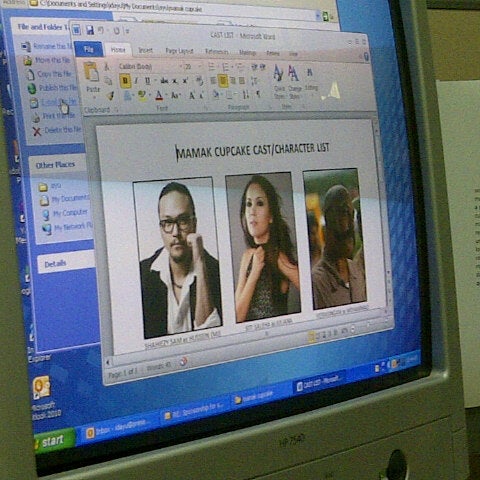Open the Font dialog launcher
Screen dimensions: 480x480
(206, 108)
